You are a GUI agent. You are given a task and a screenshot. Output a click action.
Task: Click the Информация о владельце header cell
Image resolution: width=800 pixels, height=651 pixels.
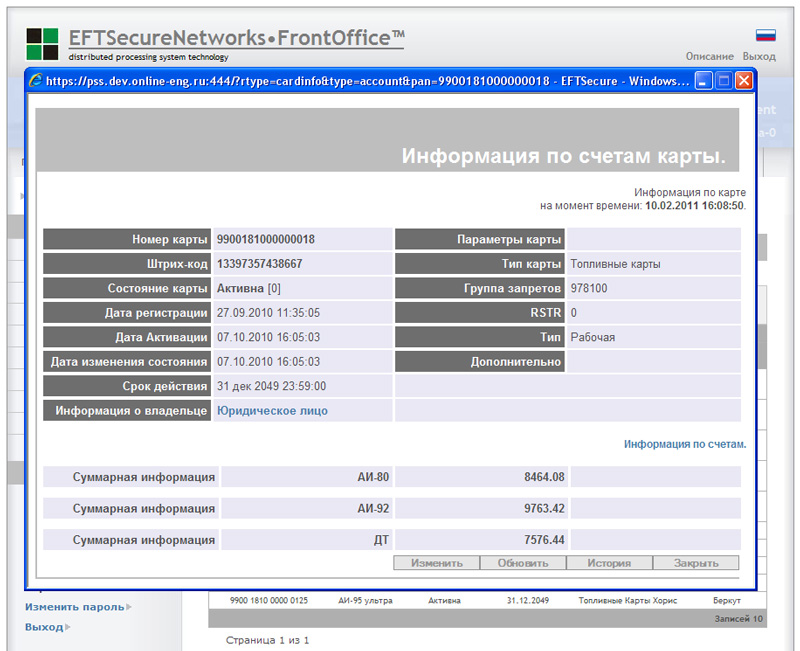pyautogui.click(x=127, y=411)
